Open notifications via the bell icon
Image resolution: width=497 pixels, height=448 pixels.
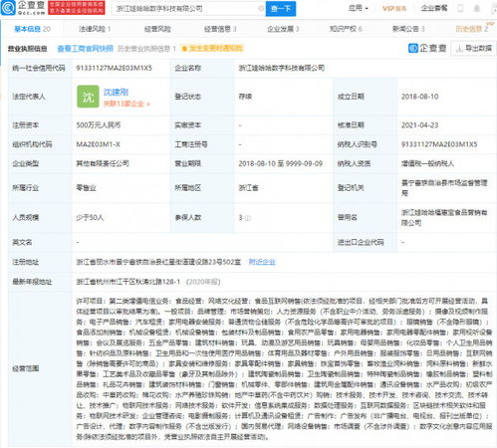[x=476, y=8]
